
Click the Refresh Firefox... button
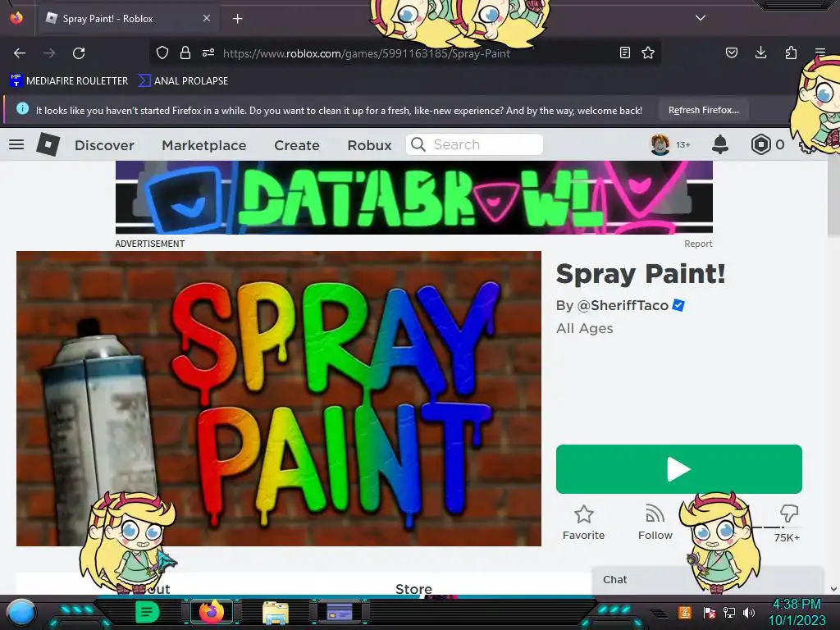click(x=703, y=110)
